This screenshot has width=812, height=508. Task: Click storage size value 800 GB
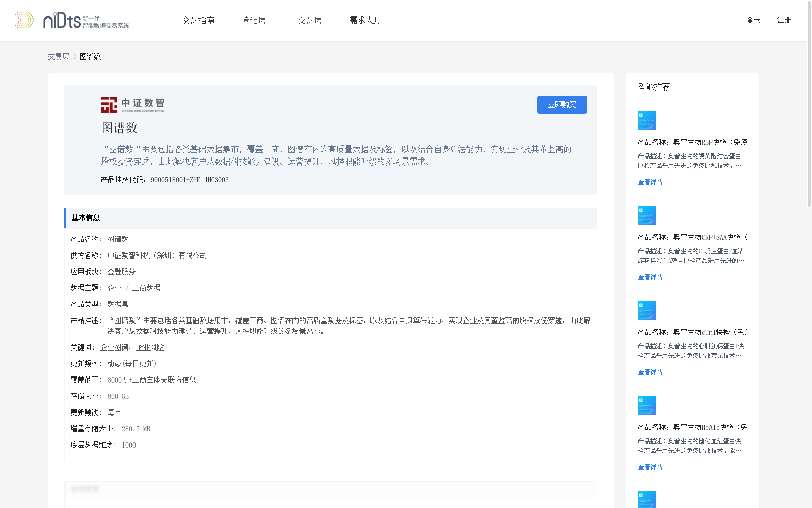click(118, 396)
